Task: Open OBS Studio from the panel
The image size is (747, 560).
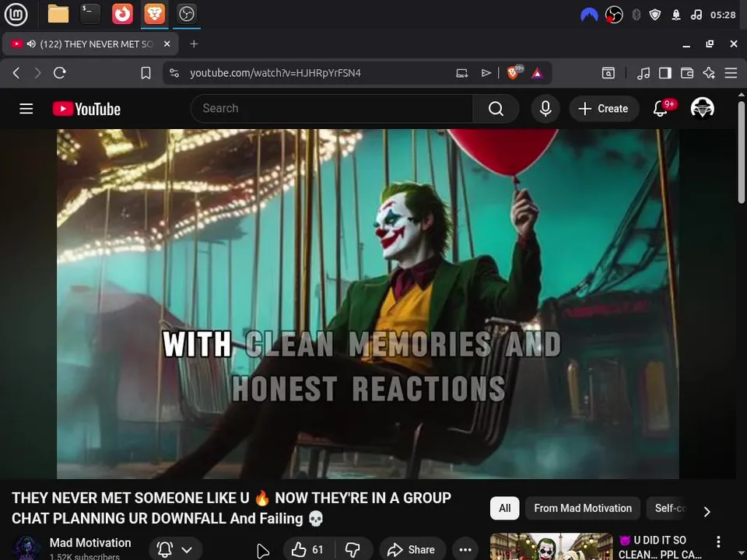Action: coord(186,14)
